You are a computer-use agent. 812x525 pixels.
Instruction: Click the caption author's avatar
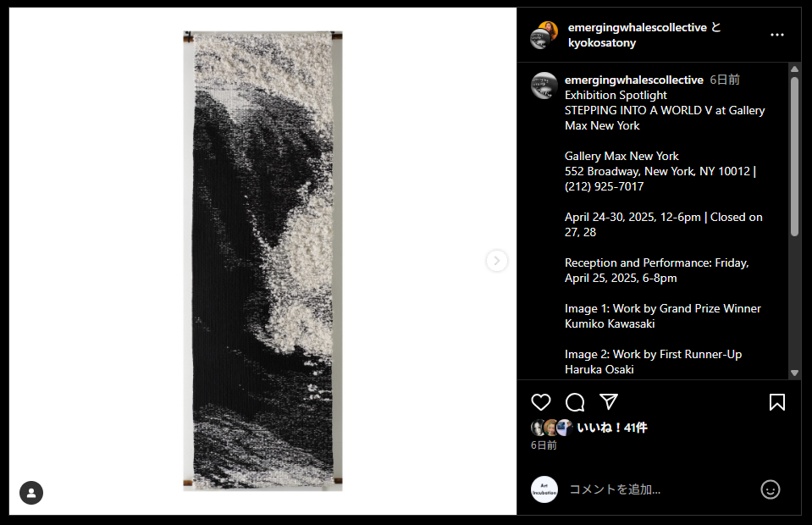[544, 86]
